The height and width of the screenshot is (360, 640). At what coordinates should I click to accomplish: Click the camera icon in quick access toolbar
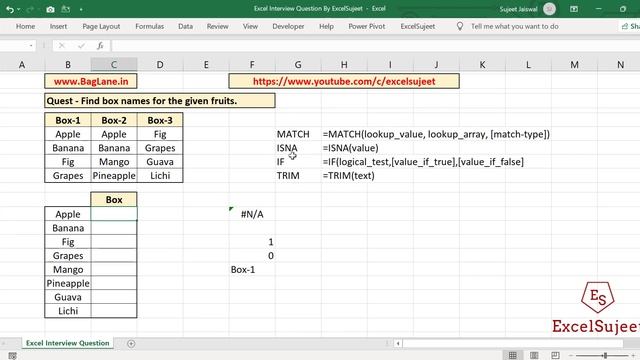click(50, 9)
